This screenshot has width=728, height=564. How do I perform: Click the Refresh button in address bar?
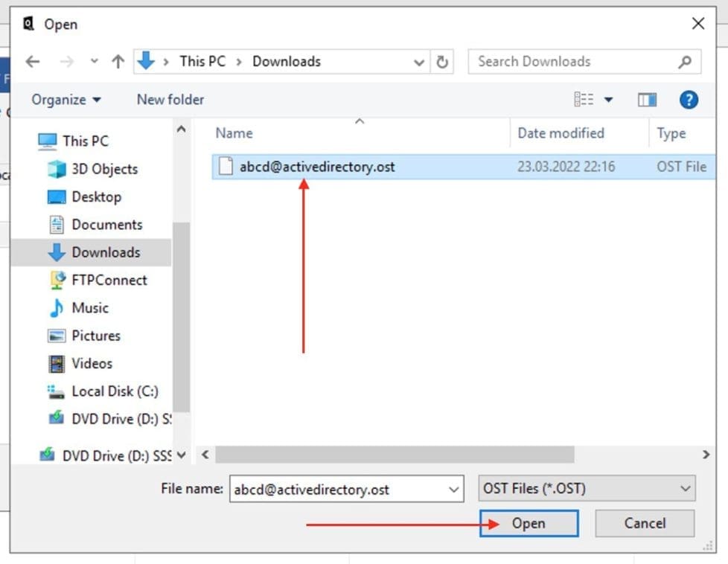click(442, 62)
